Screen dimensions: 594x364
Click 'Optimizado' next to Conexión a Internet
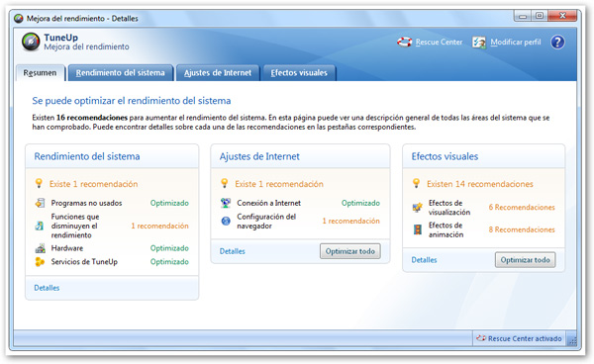[360, 203]
